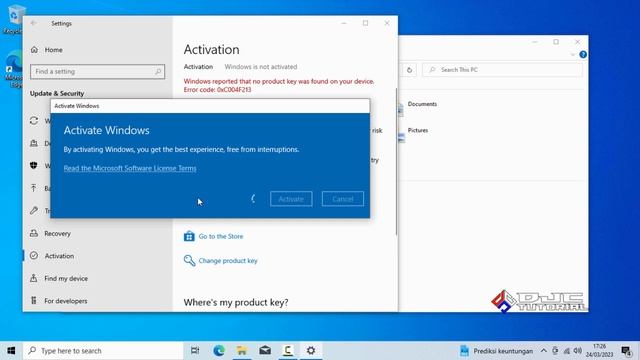Viewport: 640px width, 360px height.
Task: Click the Settings window vertical scrollbar
Action: 396,161
